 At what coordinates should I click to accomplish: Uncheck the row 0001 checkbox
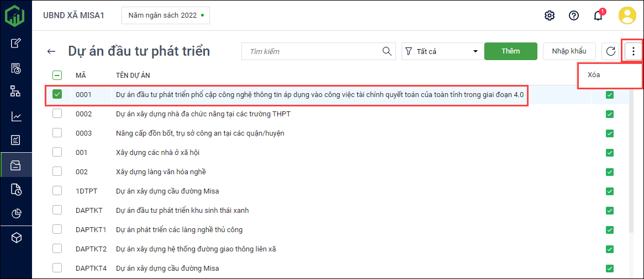[57, 94]
